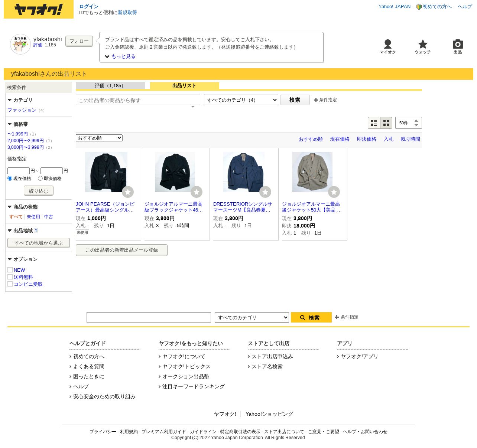Click the おすすめ順 sort link

(311, 139)
